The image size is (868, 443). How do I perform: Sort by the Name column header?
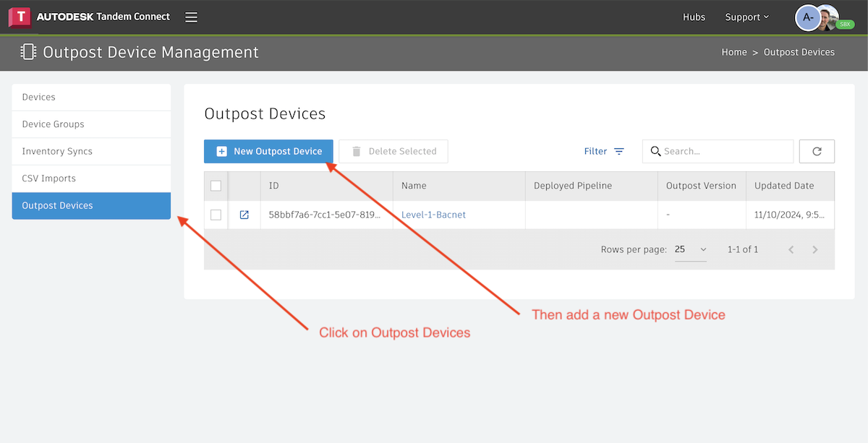point(459,186)
